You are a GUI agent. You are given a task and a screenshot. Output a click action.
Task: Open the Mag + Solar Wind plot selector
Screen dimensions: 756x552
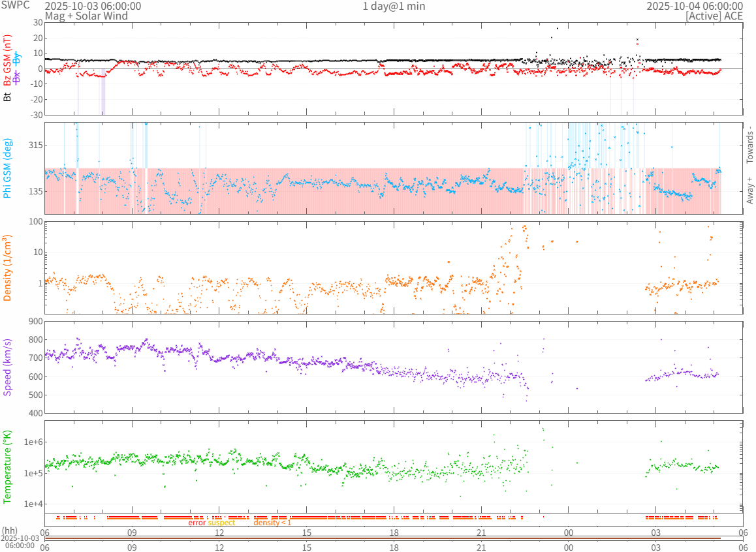86,16
